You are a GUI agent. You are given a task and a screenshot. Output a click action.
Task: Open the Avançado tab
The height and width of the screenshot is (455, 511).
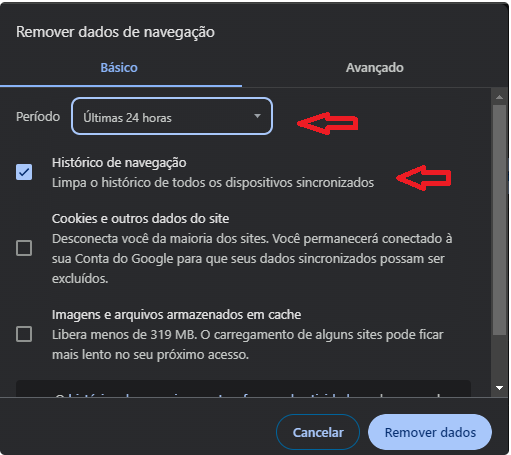point(375,68)
